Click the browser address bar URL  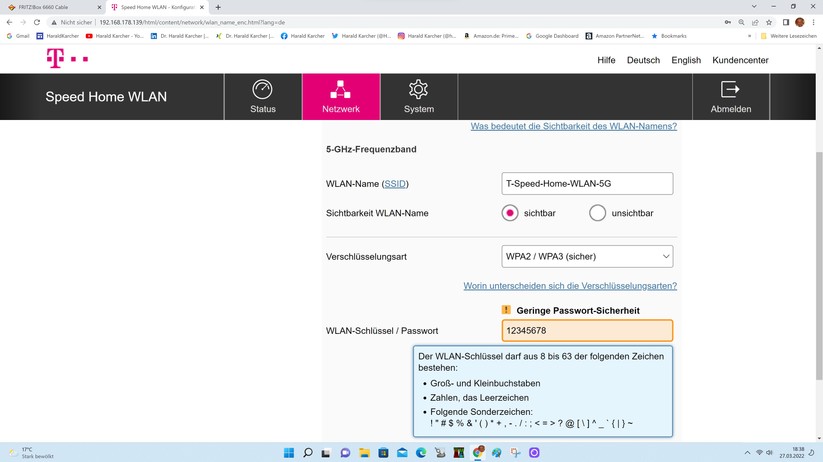coord(192,22)
